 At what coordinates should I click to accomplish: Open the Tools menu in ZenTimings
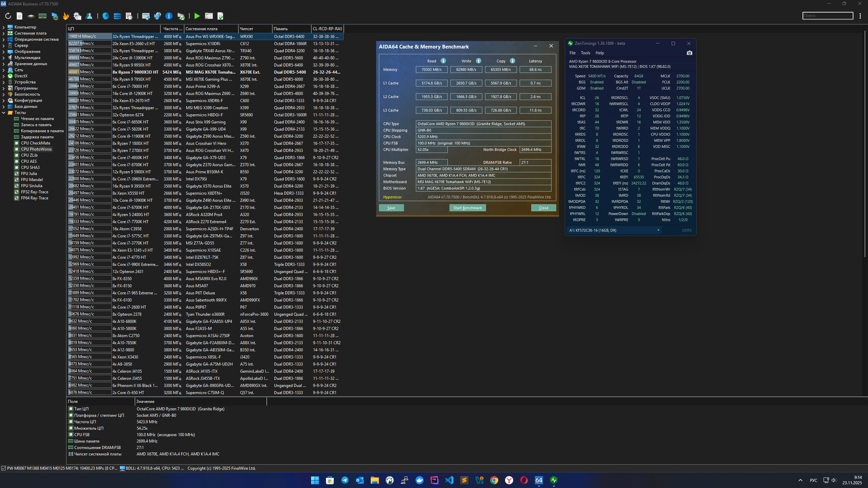pyautogui.click(x=585, y=53)
